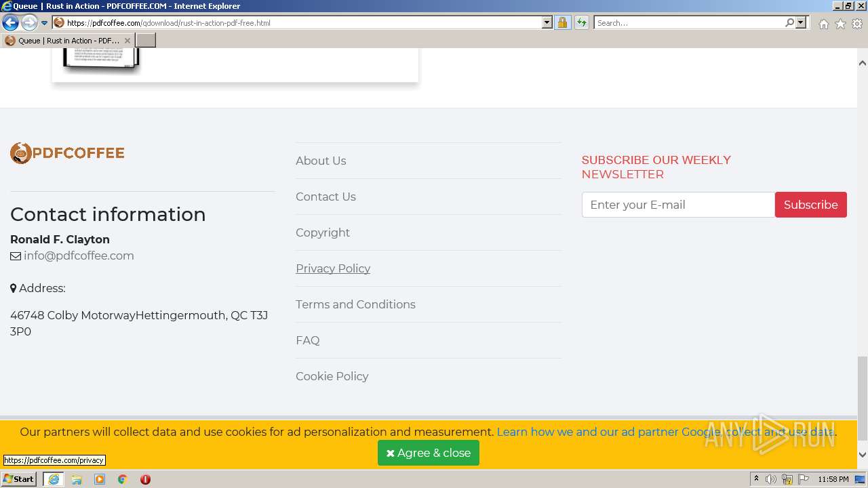Expand the address bar autocomplete dropdown
This screenshot has width=868, height=488.
(x=547, y=22)
